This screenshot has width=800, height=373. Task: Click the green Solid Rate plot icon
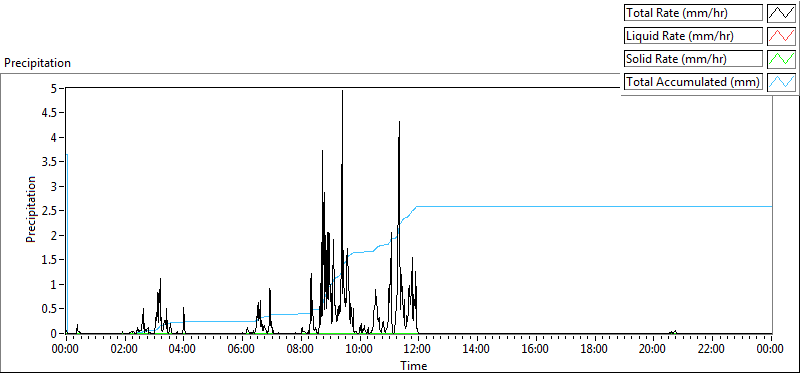781,58
